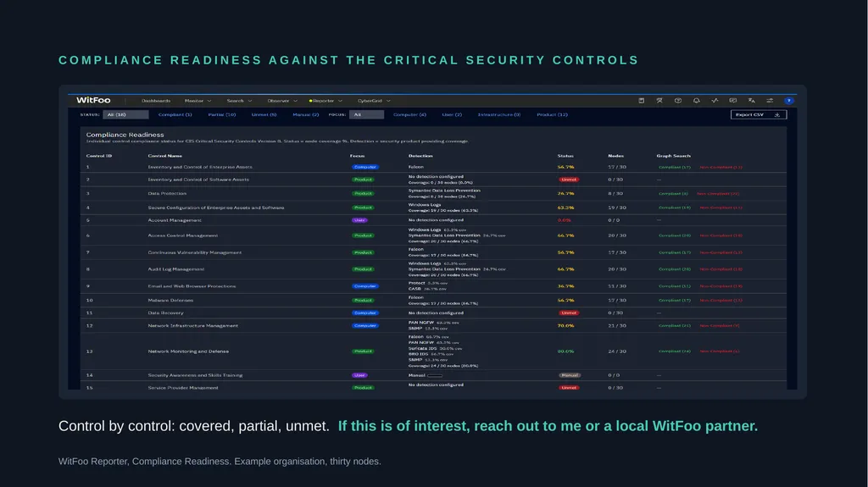
Task: Filter focus by User (2)
Action: (452, 114)
